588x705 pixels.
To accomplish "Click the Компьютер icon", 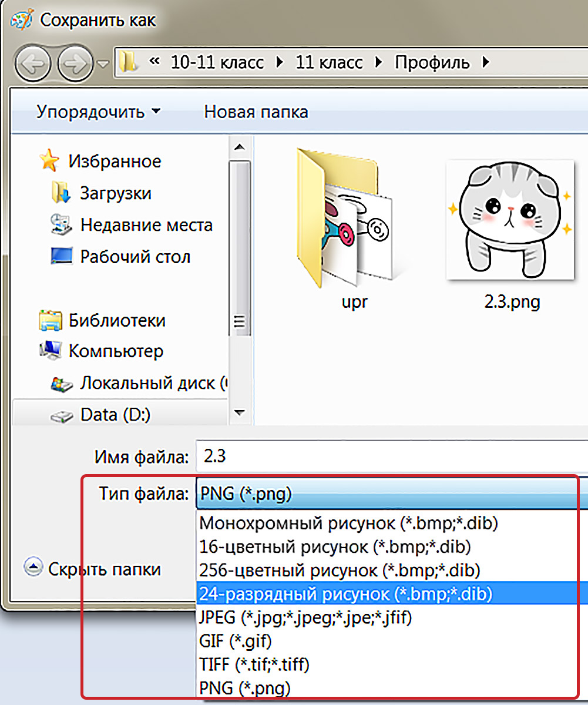I will point(50,351).
